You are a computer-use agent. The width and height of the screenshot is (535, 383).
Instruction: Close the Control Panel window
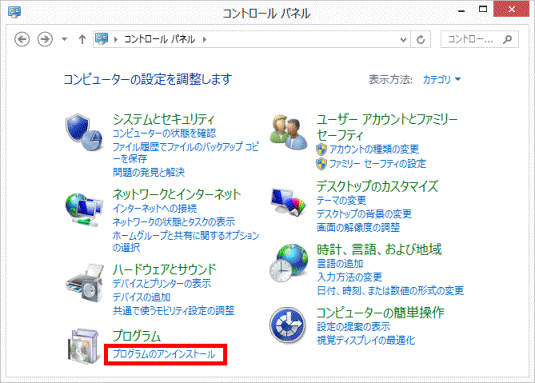pos(511,9)
